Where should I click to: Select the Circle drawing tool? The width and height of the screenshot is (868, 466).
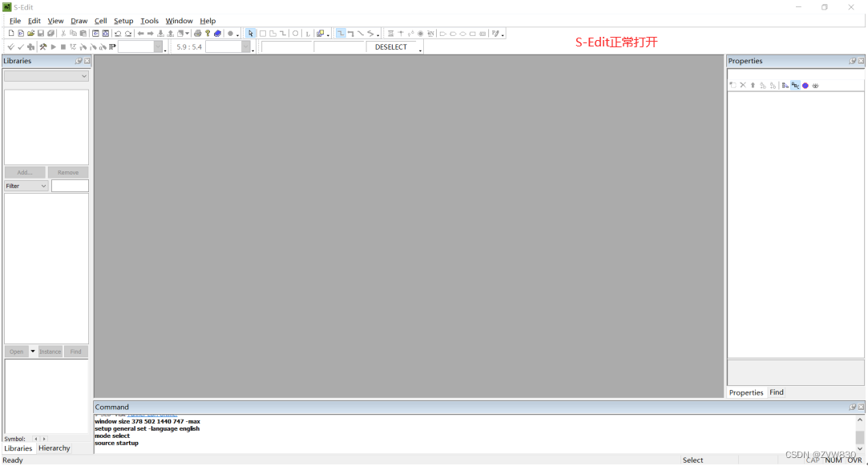[x=296, y=33]
